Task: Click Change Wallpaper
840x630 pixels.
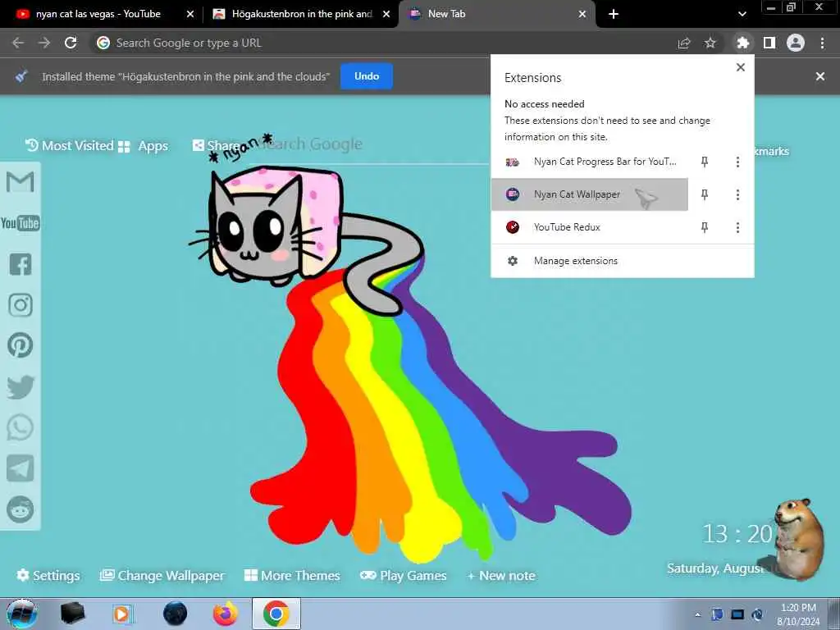Action: pyautogui.click(x=162, y=575)
